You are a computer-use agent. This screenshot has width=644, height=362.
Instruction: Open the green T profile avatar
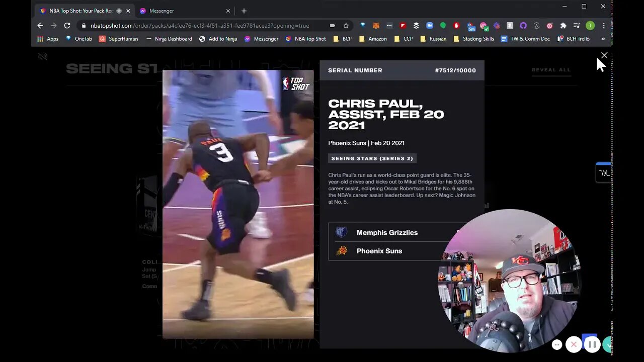pyautogui.click(x=590, y=26)
